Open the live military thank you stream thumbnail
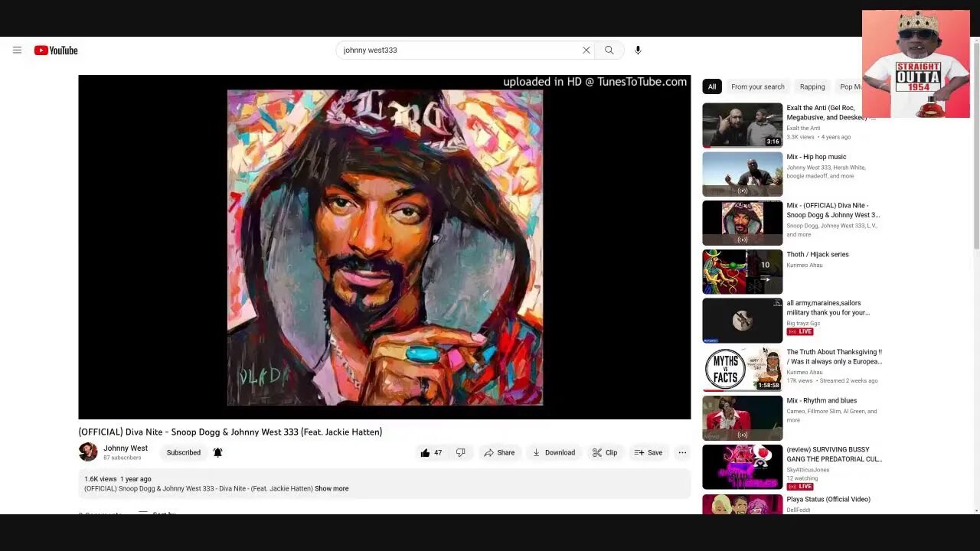The image size is (980, 551). coord(743,321)
